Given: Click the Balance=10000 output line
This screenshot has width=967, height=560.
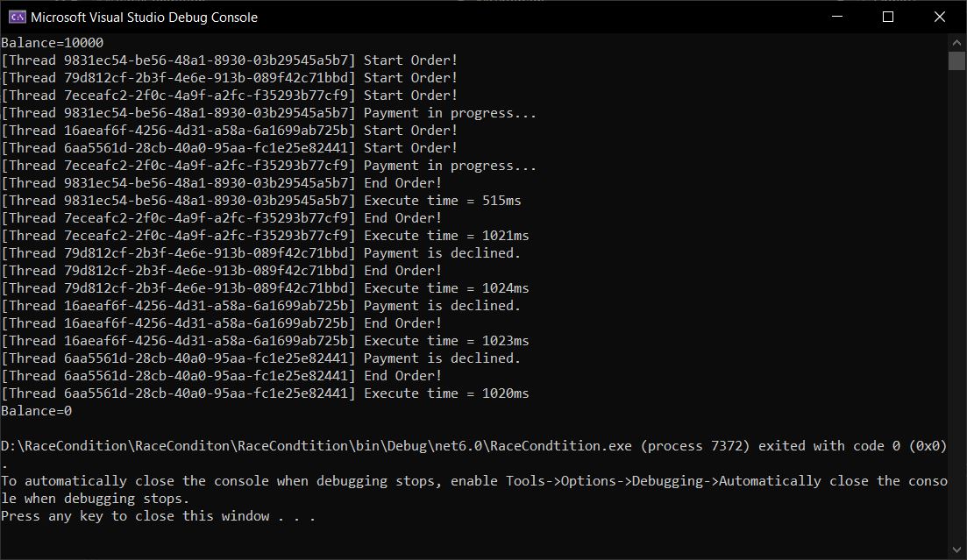Looking at the screenshot, I should coord(53,43).
